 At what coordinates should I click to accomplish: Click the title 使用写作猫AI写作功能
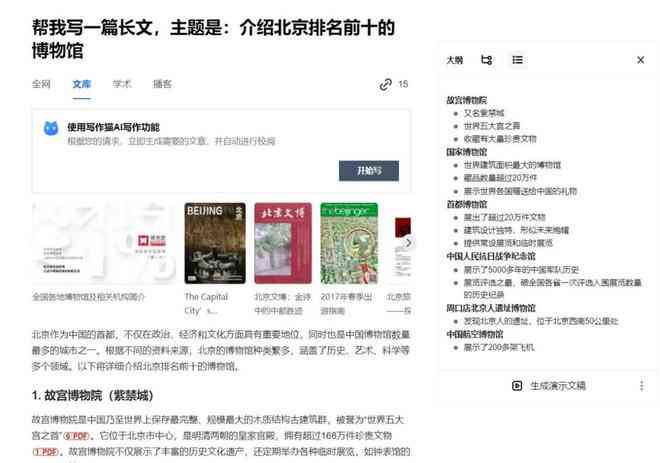114,127
